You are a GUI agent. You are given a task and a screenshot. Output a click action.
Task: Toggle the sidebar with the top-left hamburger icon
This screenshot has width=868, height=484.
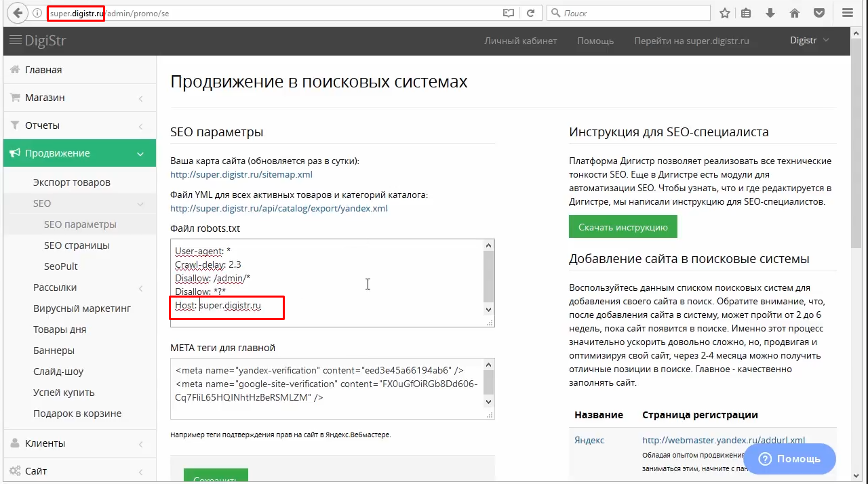[17, 41]
